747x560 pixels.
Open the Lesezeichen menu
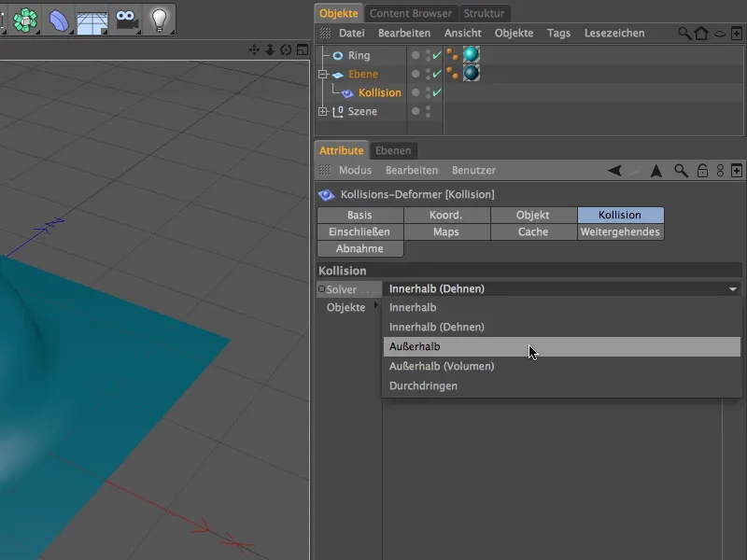coord(614,33)
